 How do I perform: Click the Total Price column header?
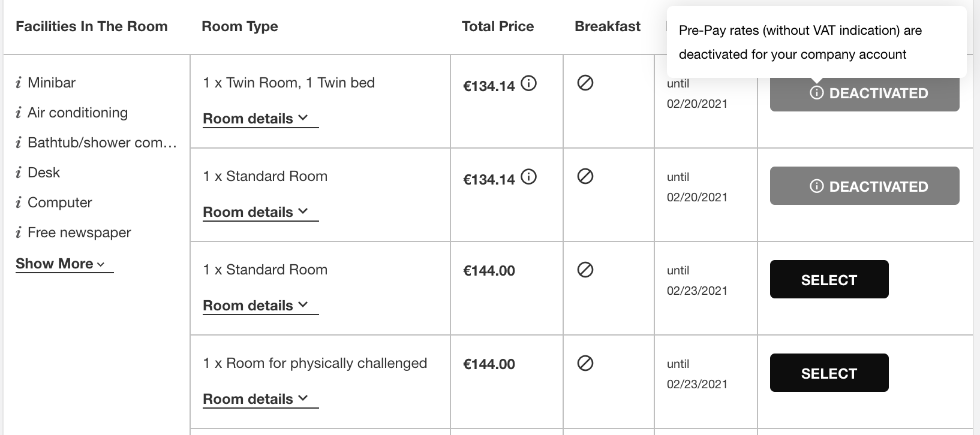[498, 26]
